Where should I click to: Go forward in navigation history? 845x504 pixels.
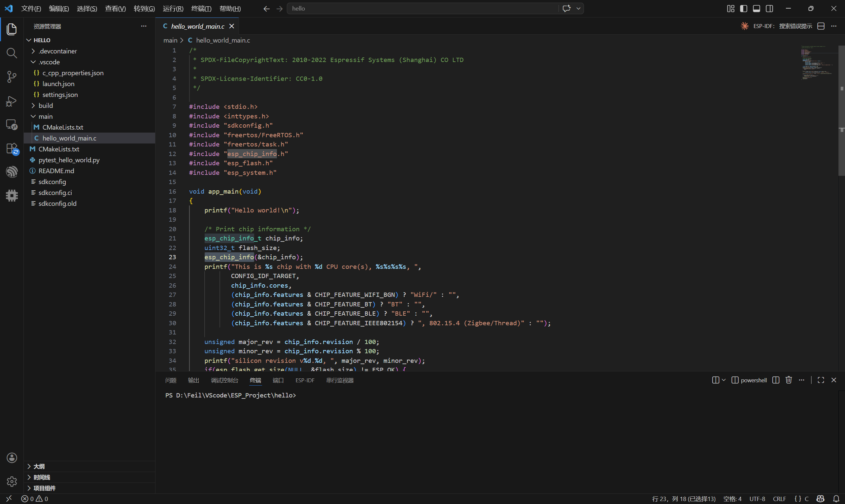[x=279, y=9]
